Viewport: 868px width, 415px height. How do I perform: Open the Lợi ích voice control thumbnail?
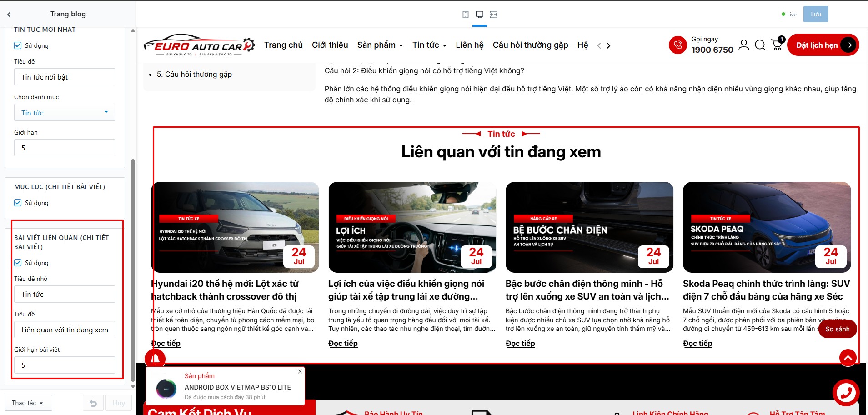point(412,227)
